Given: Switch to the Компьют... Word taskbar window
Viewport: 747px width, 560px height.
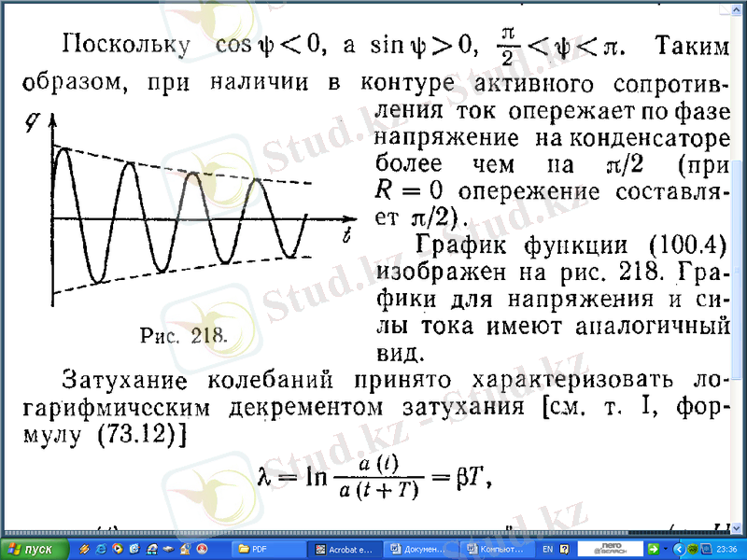Looking at the screenshot, I should pyautogui.click(x=497, y=549).
